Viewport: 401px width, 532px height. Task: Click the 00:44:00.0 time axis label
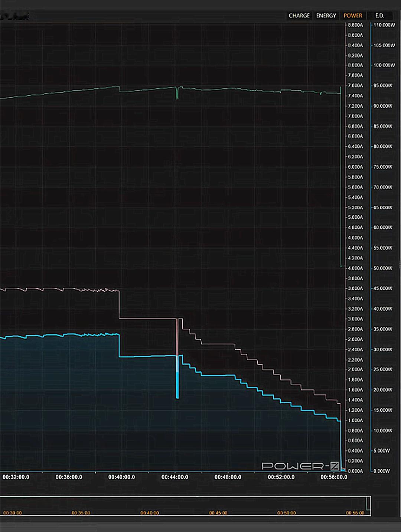coord(175,477)
